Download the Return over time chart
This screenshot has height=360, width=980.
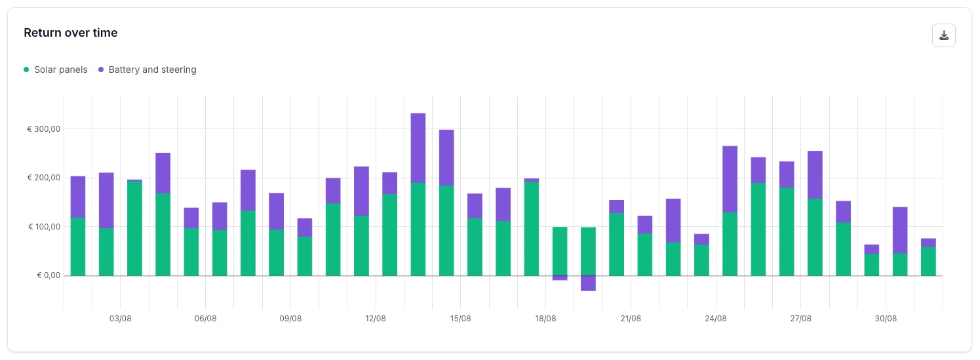click(943, 35)
